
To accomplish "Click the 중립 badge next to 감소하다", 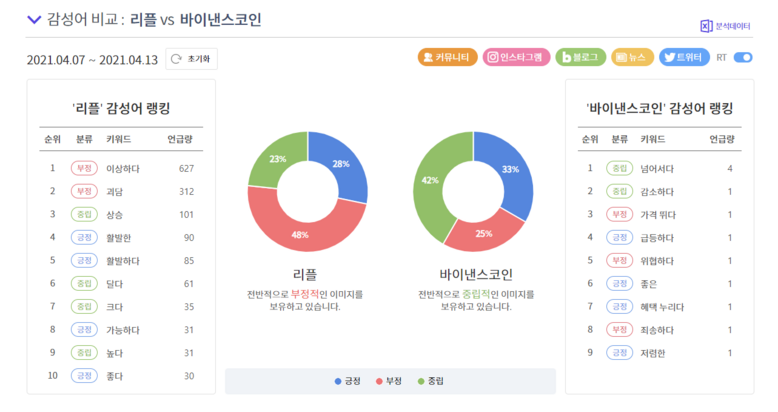I will click(619, 191).
